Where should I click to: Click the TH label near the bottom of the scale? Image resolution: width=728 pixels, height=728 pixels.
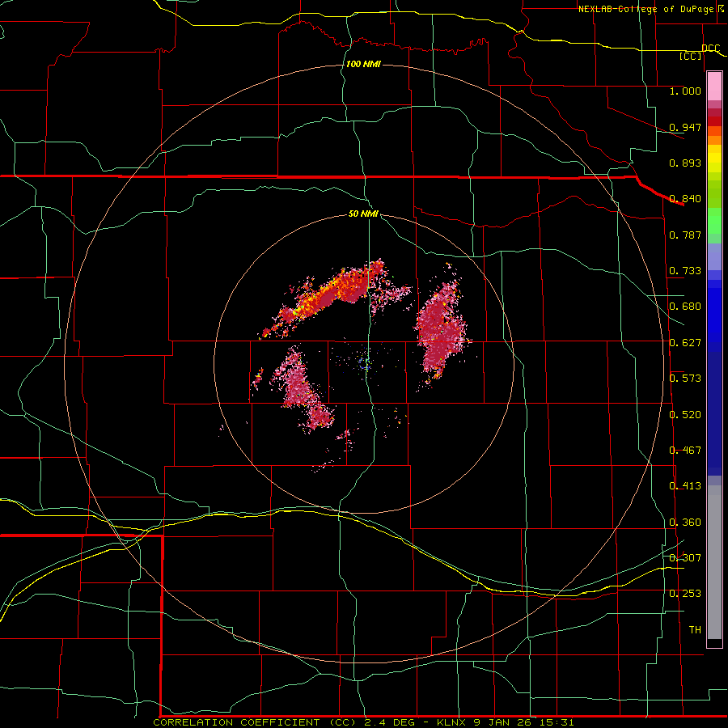(695, 630)
